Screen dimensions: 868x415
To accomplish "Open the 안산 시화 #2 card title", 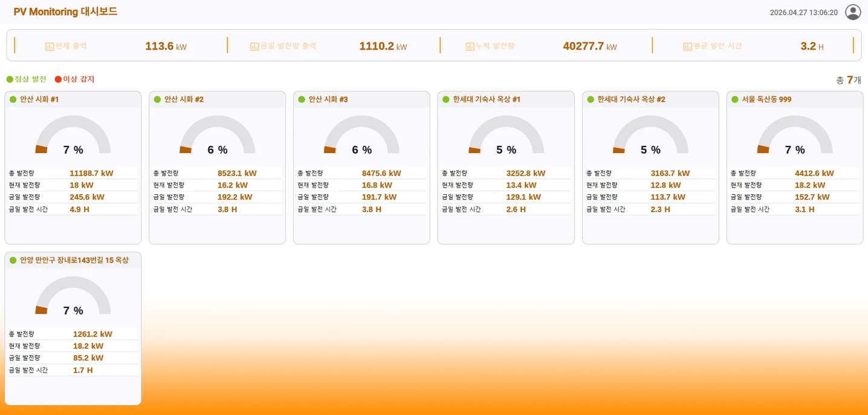I will pos(184,99).
